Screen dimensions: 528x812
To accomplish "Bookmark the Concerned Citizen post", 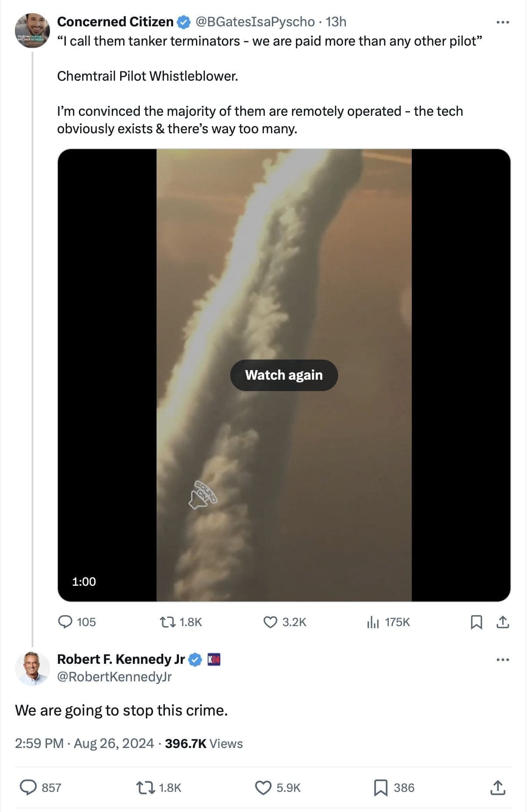I will click(476, 622).
